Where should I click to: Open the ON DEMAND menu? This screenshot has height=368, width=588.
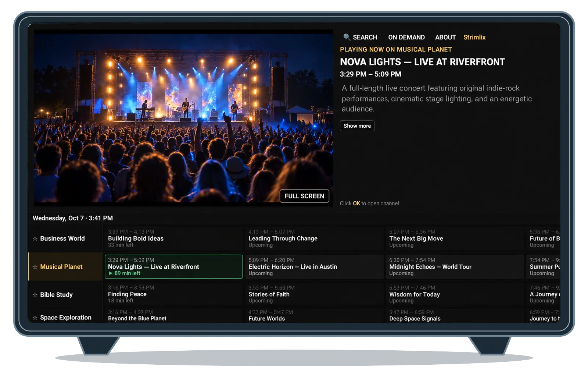406,37
